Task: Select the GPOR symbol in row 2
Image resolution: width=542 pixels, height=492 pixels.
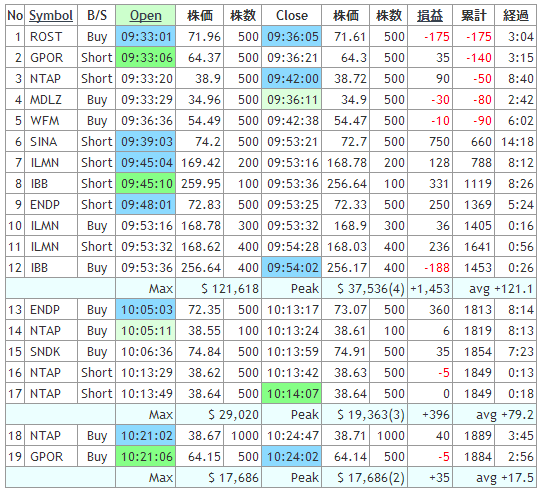Action: [x=46, y=58]
